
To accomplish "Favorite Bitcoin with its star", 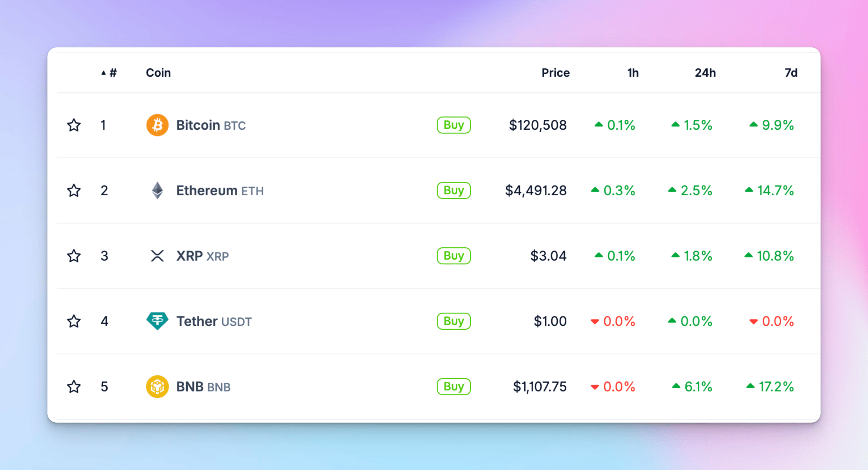I will [x=74, y=125].
